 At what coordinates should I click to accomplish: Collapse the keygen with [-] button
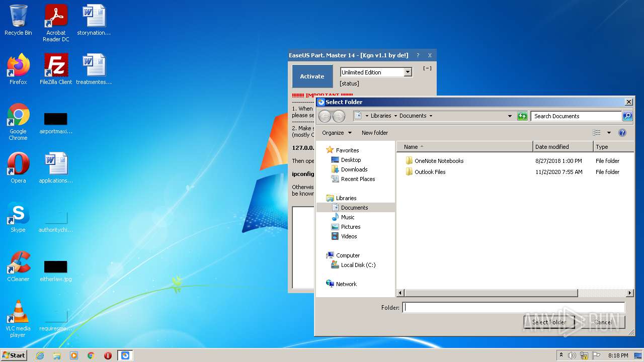427,68
